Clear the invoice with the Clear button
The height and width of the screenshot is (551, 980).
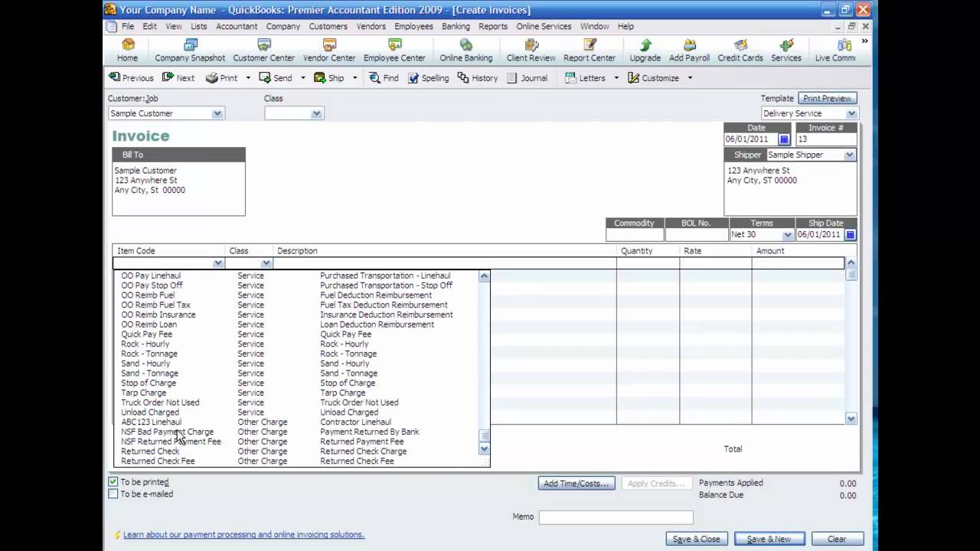coord(837,539)
